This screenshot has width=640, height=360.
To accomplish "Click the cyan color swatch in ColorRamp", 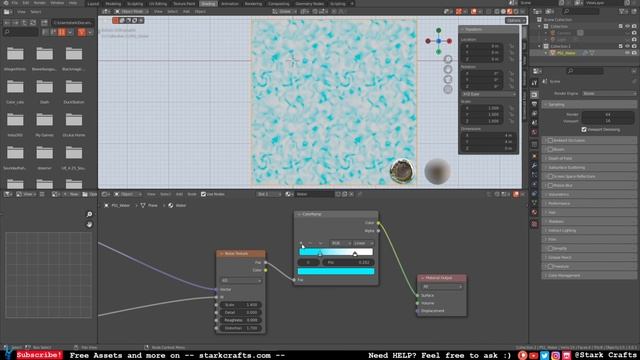I will click(336, 271).
